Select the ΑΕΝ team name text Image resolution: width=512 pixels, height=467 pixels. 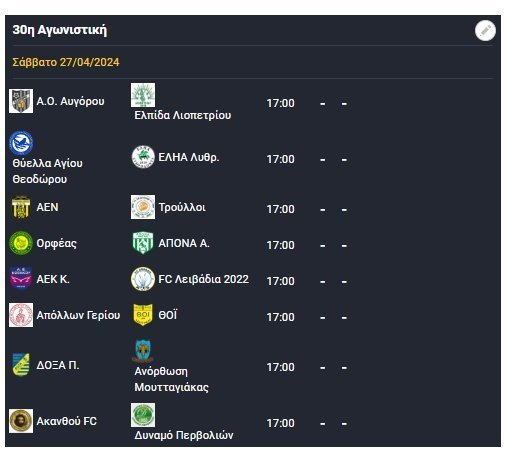pos(47,207)
